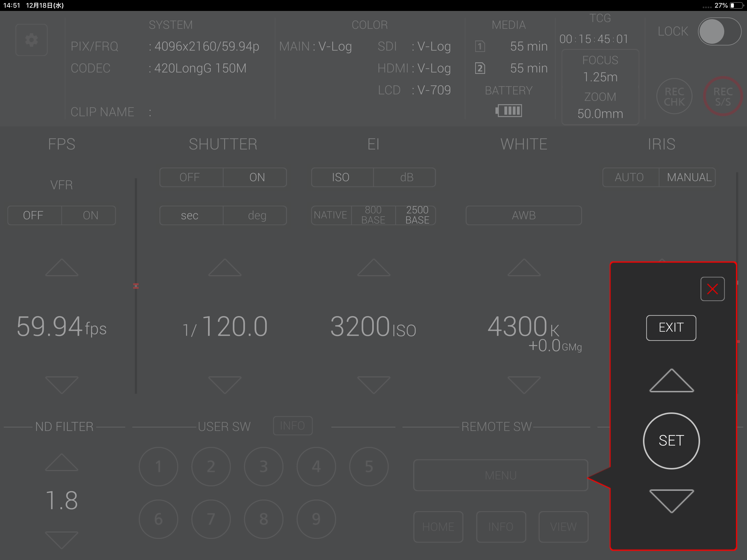Increase FPS with up arrow
The image size is (747, 560).
coord(62,267)
